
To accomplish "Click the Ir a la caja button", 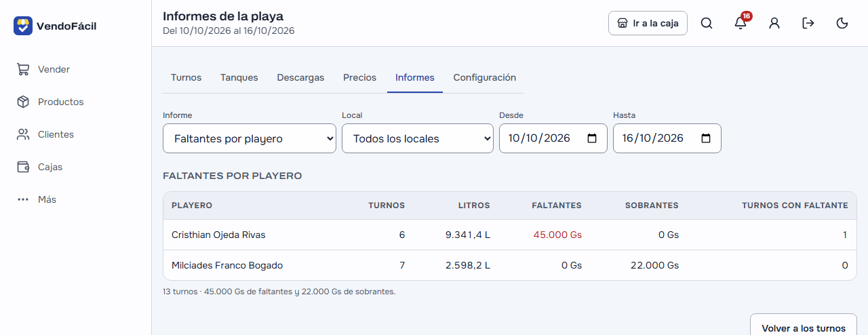I will (648, 23).
